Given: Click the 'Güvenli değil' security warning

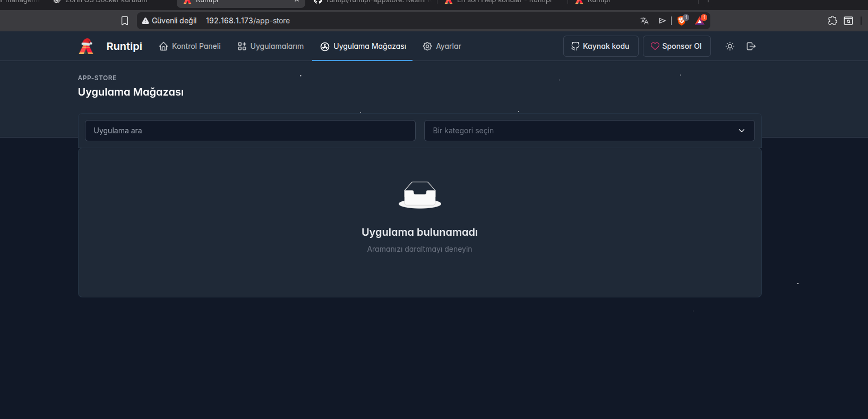Looking at the screenshot, I should click(169, 21).
